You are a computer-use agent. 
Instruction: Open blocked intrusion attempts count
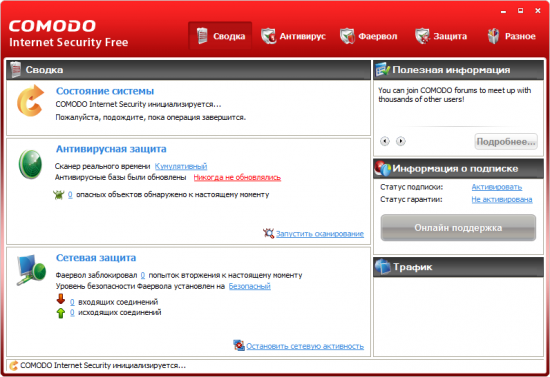coord(143,275)
